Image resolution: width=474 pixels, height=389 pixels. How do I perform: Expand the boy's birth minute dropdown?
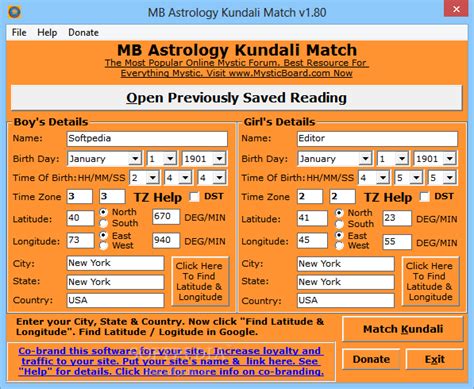click(185, 178)
